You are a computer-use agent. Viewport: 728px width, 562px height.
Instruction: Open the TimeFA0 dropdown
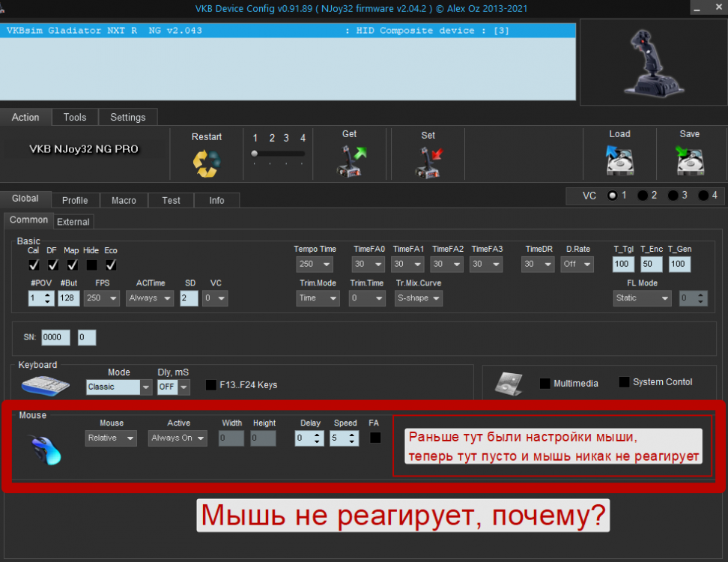(368, 265)
